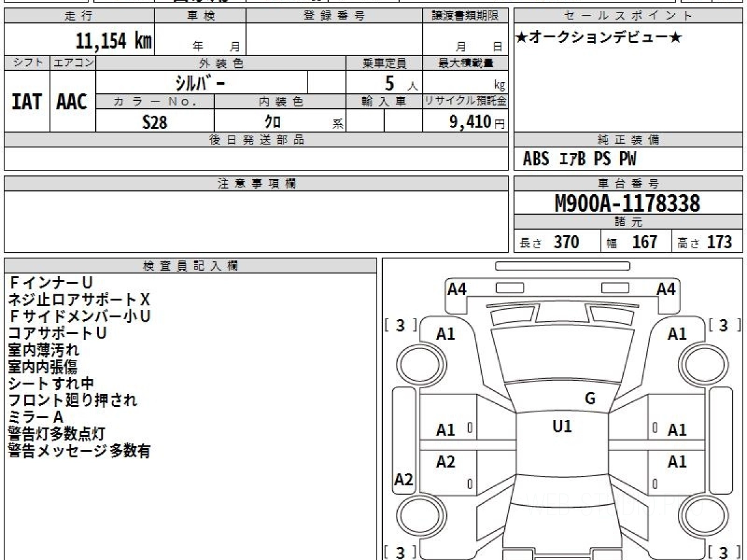
Task: Select the 最大積載量 header
Action: coord(465,63)
